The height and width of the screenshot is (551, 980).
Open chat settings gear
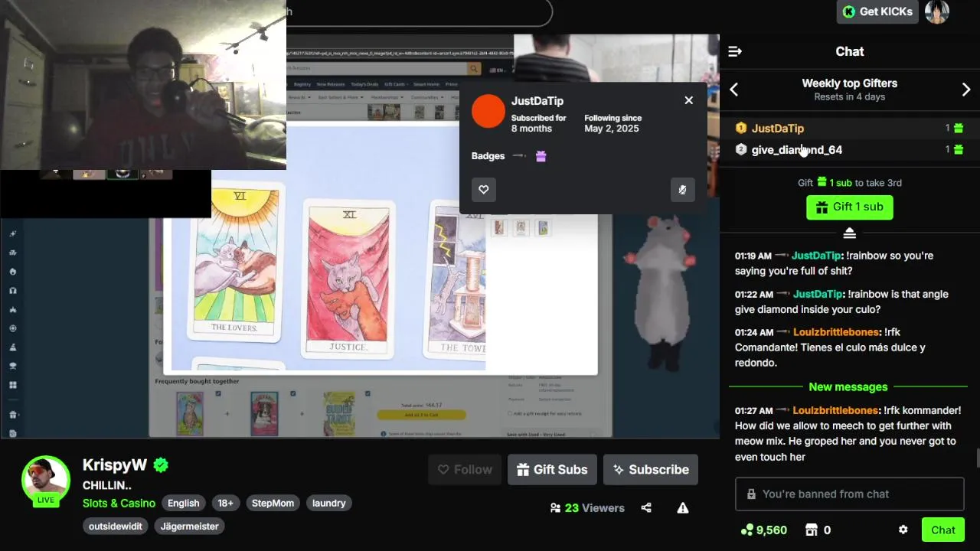point(903,530)
